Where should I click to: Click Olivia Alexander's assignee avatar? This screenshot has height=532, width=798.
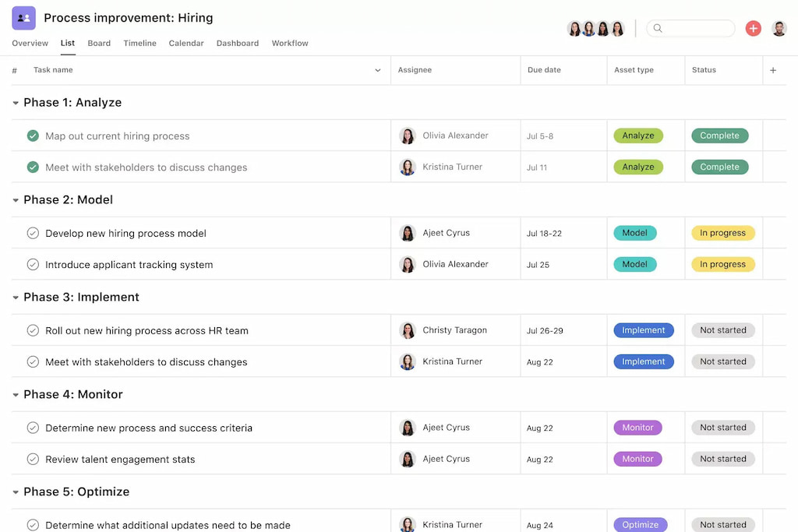(x=408, y=135)
